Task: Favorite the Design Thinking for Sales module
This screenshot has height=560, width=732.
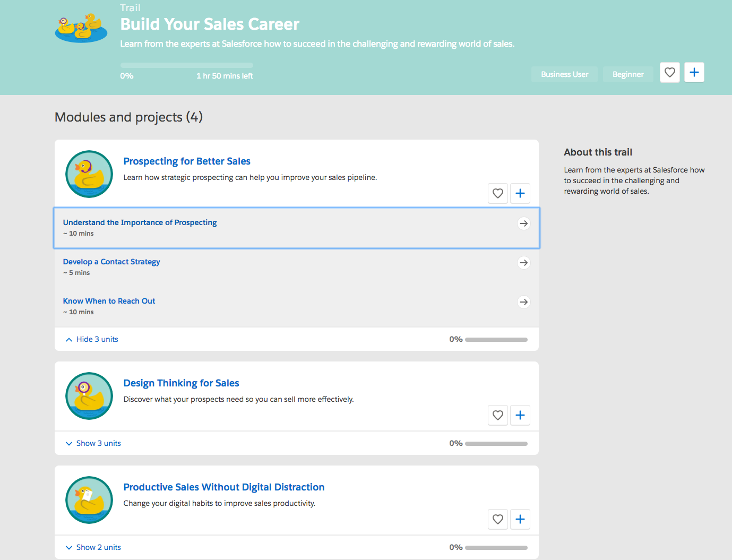Action: tap(497, 415)
